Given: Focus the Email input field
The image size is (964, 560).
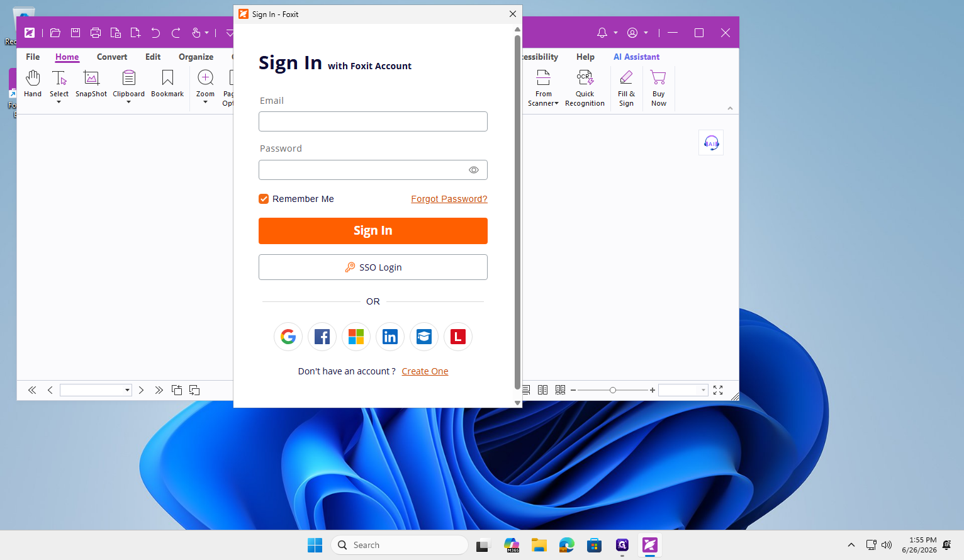Looking at the screenshot, I should click(x=373, y=121).
